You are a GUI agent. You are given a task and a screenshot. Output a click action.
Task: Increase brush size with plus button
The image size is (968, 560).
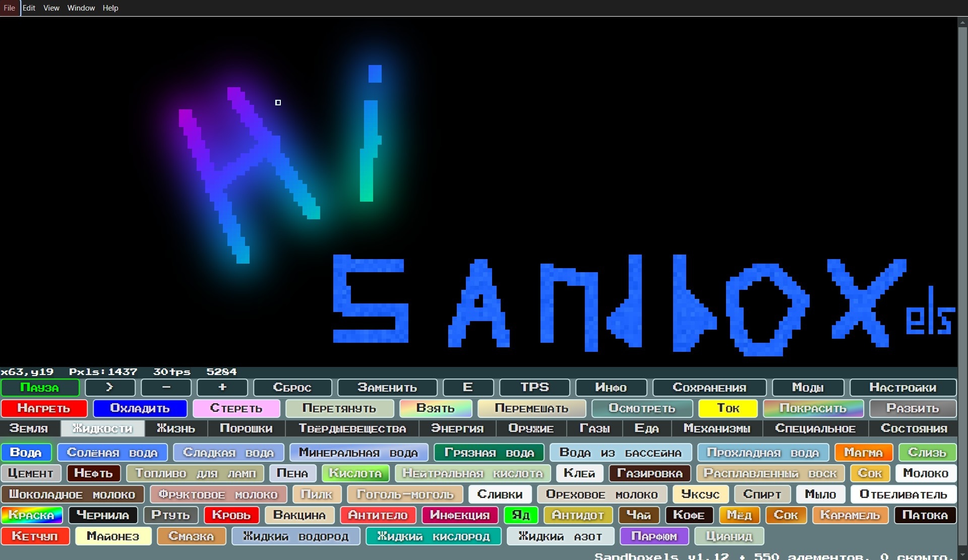click(222, 388)
